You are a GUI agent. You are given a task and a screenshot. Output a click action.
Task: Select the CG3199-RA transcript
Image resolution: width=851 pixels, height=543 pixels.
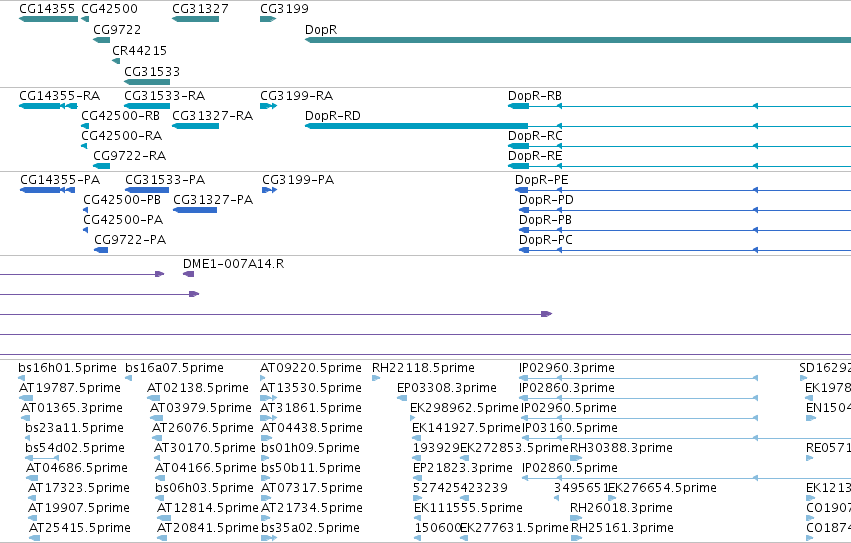(296, 96)
